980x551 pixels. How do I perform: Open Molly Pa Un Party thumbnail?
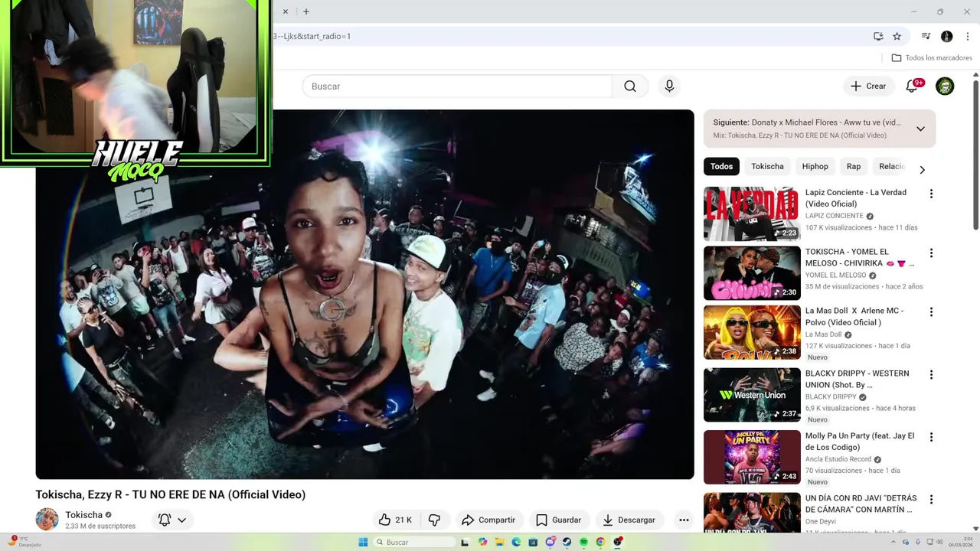point(752,457)
